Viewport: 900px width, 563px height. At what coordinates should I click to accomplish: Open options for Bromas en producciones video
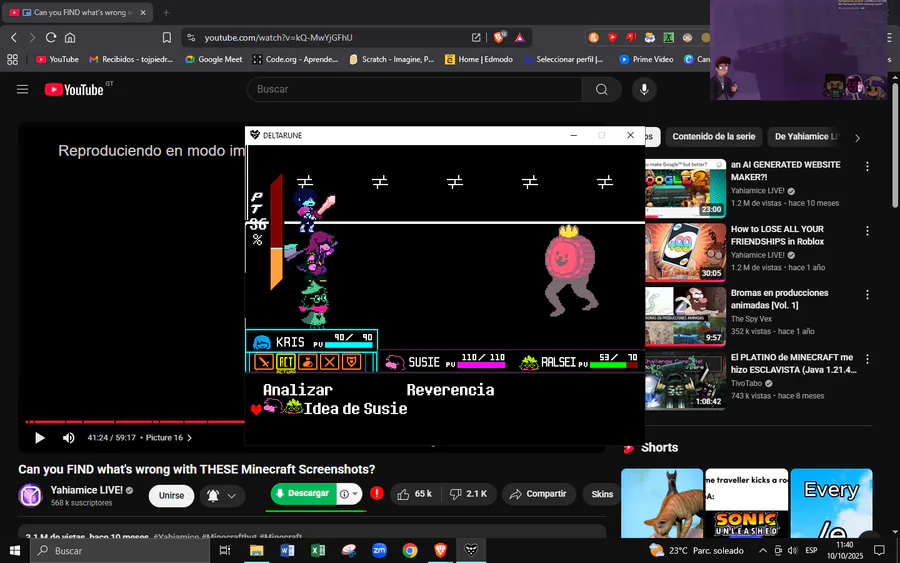(867, 294)
